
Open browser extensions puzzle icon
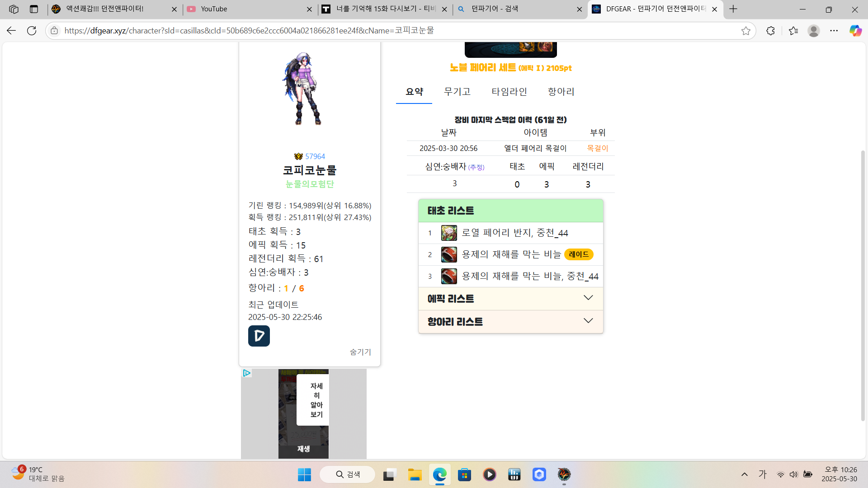tap(771, 31)
